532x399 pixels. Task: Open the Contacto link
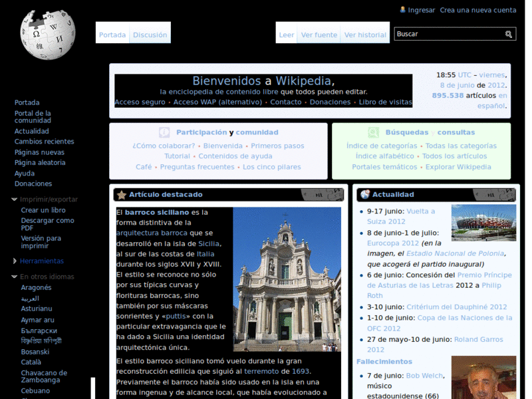(286, 102)
